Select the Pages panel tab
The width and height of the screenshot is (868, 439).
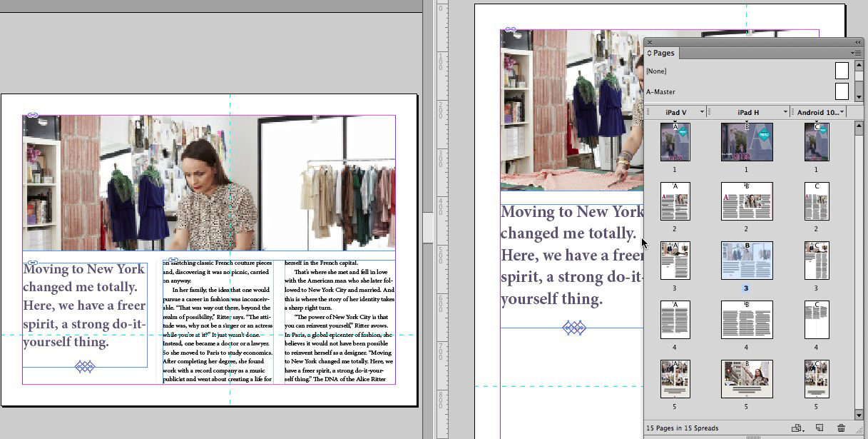(663, 54)
